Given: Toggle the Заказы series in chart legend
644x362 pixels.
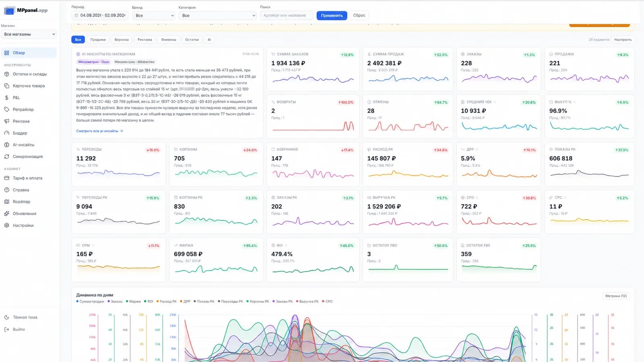Looking at the screenshot, I should 115,301.
